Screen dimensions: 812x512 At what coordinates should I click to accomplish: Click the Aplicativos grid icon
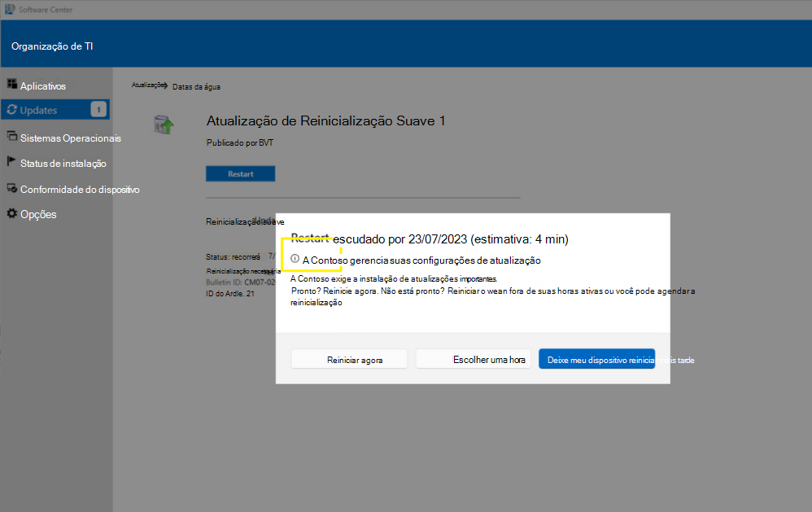[x=12, y=83]
